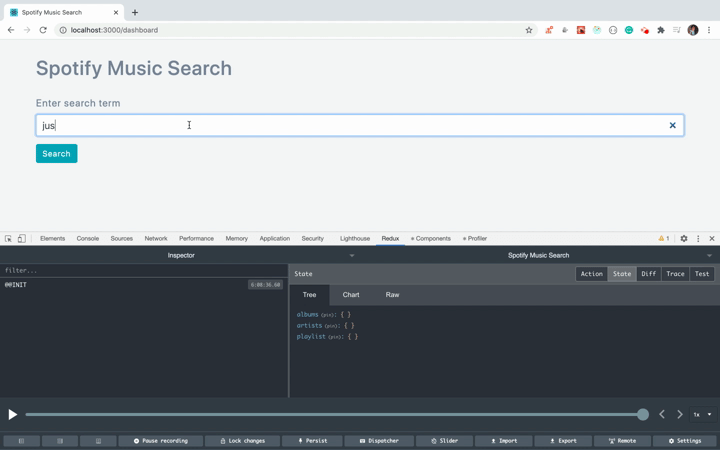The height and width of the screenshot is (450, 720).
Task: Dock Redux DevTools to bottom layout
Action: tap(98, 441)
